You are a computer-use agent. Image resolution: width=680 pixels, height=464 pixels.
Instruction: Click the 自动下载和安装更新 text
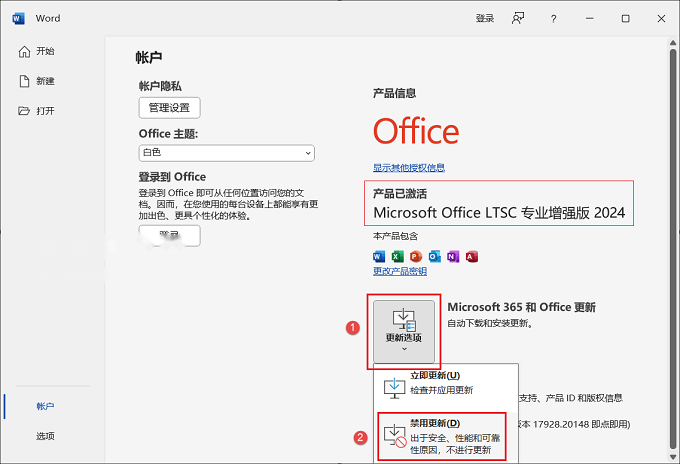(x=490, y=323)
